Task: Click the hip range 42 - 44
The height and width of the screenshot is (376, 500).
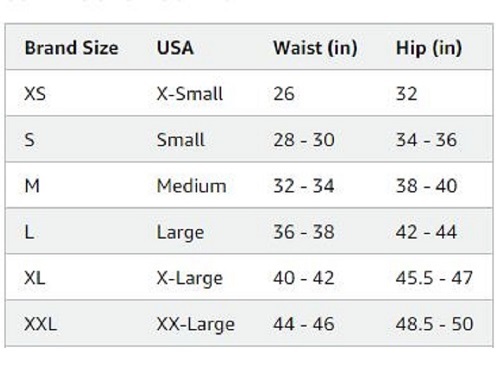Action: 426,232
